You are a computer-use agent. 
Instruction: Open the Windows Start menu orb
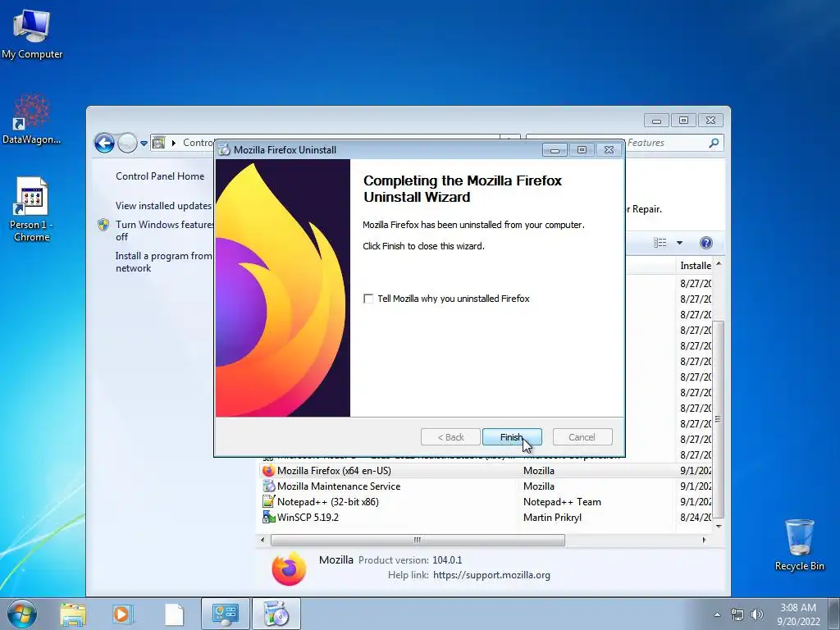(22, 614)
